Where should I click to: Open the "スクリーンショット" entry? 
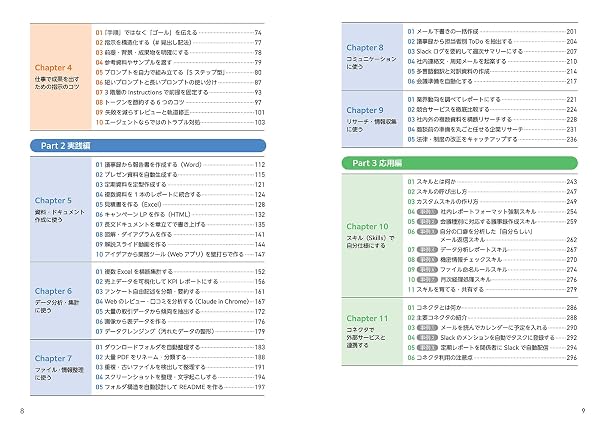tap(180, 377)
